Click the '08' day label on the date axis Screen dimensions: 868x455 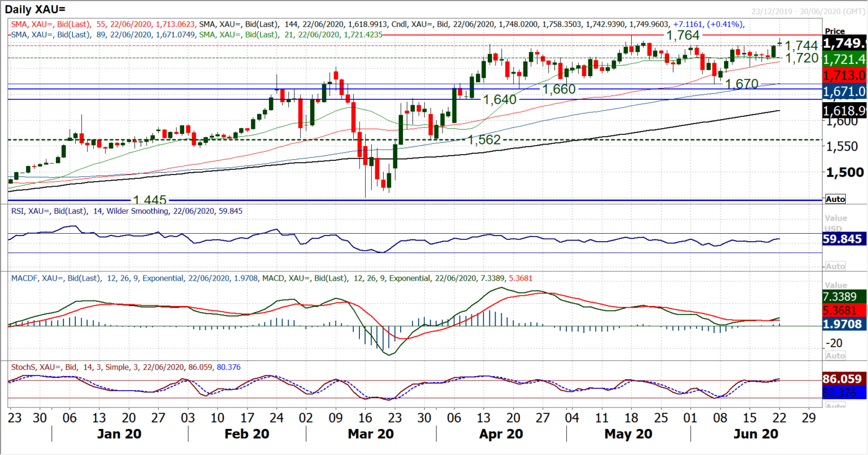tap(720, 418)
